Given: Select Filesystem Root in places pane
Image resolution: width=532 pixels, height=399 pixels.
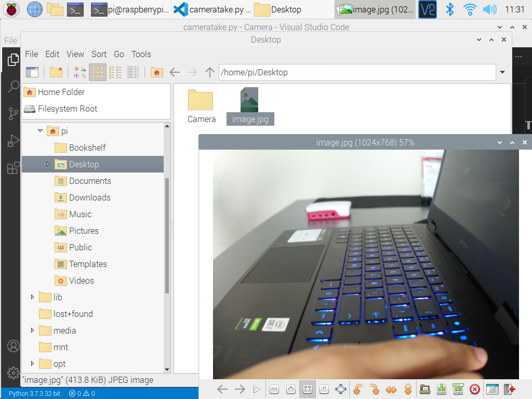Looking at the screenshot, I should pyautogui.click(x=67, y=109).
